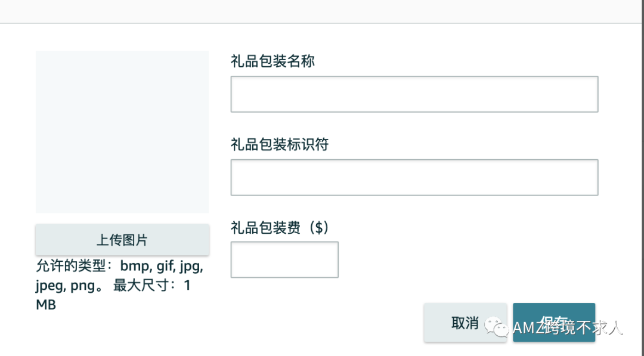644x356 pixels.
Task: Confirm the gift wrap settings with 保存
Action: [554, 322]
